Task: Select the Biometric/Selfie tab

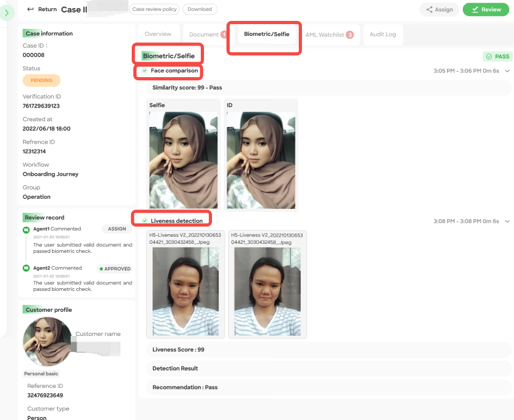Action: point(267,34)
